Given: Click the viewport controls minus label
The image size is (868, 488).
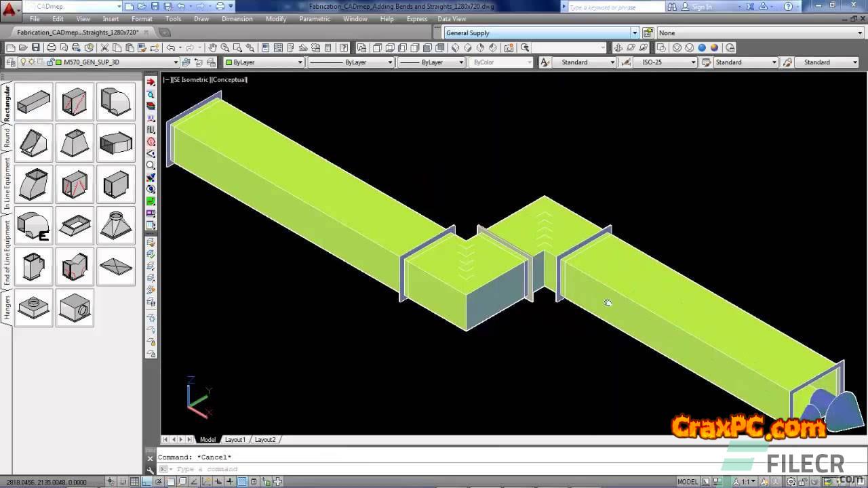Looking at the screenshot, I should click(x=166, y=80).
